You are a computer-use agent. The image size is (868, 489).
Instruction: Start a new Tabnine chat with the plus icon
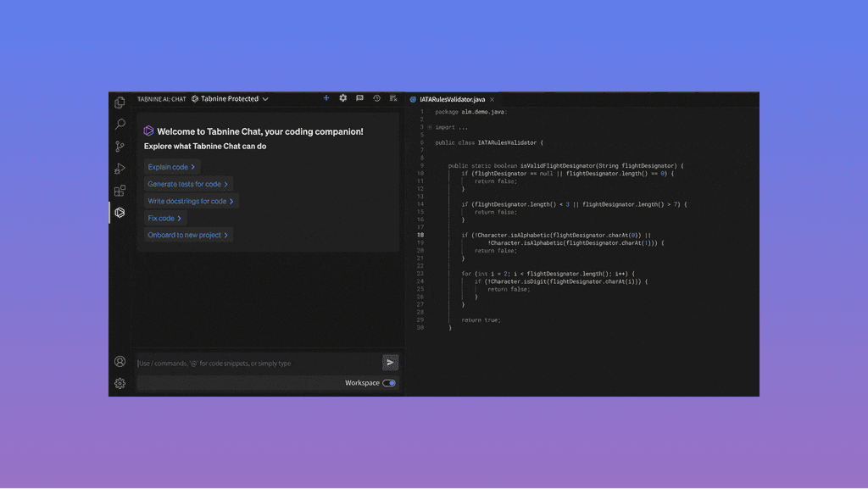326,98
